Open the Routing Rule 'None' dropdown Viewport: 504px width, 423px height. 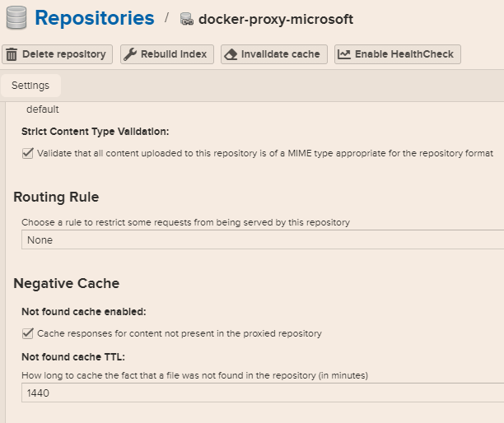point(262,240)
